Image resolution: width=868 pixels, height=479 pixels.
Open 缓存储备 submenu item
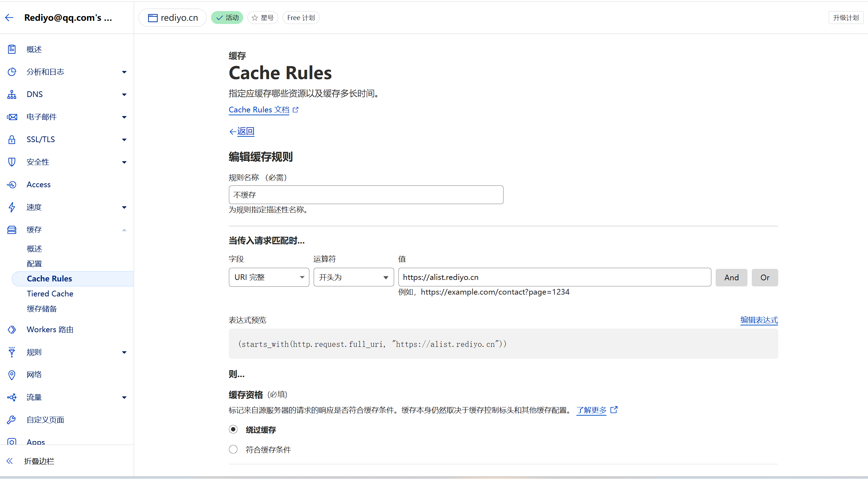click(x=42, y=309)
